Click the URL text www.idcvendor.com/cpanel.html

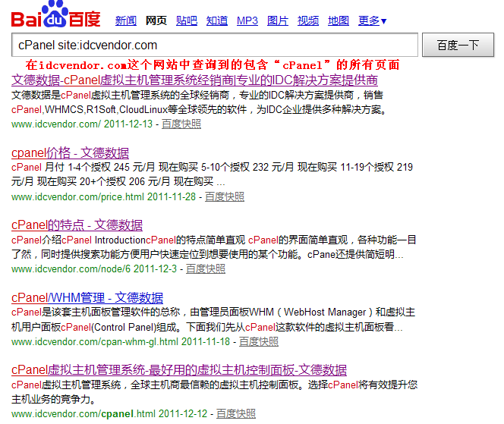83,413
